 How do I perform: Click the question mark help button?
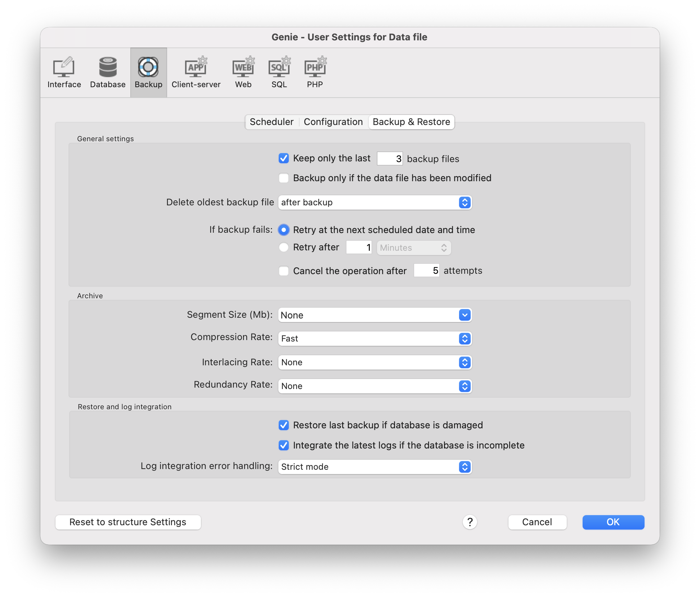point(470,522)
